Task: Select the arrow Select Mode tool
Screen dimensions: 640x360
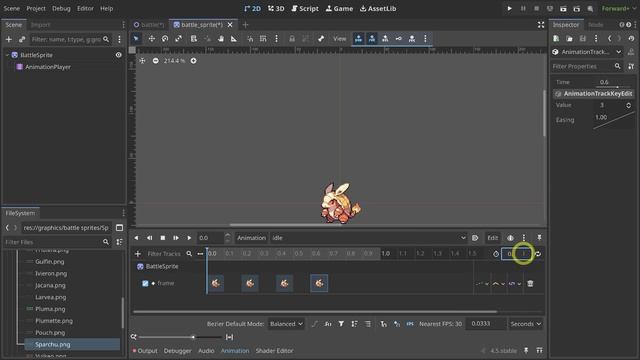Action: click(136, 39)
